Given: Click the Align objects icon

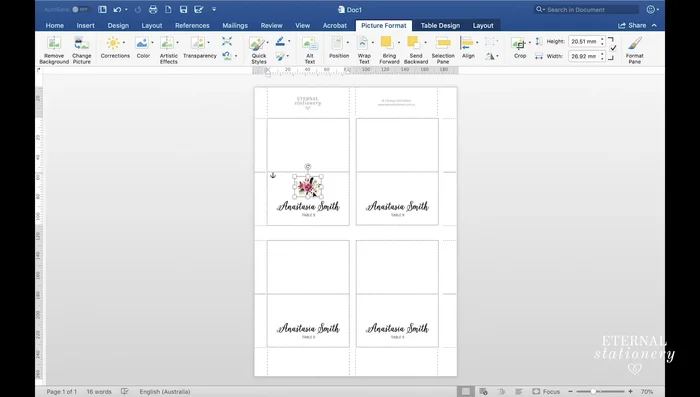Looking at the screenshot, I should pos(467,43).
